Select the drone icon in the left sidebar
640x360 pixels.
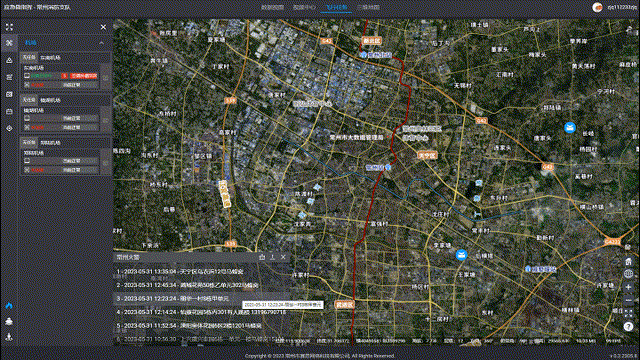(x=9, y=43)
